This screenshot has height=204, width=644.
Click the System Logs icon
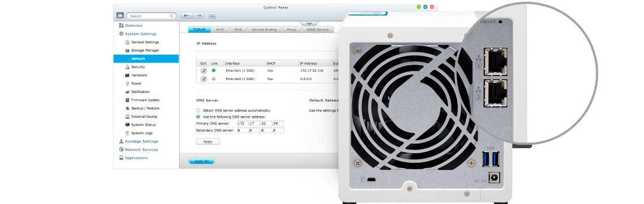[x=127, y=133]
